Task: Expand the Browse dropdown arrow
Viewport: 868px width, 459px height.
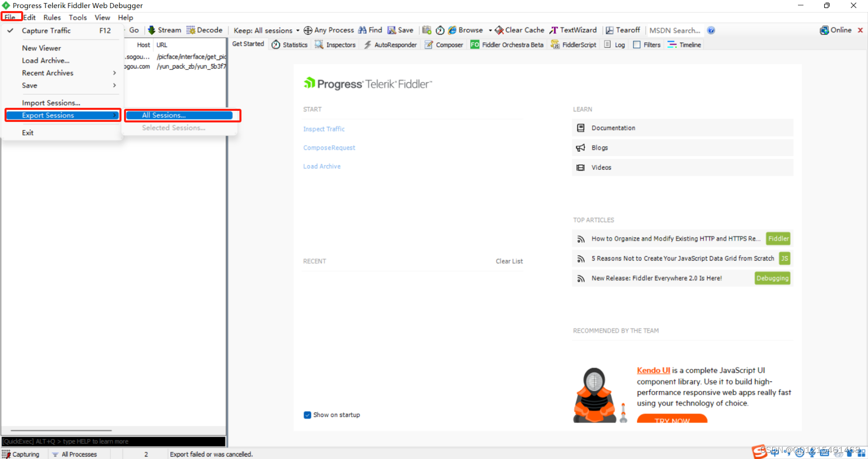Action: point(490,31)
